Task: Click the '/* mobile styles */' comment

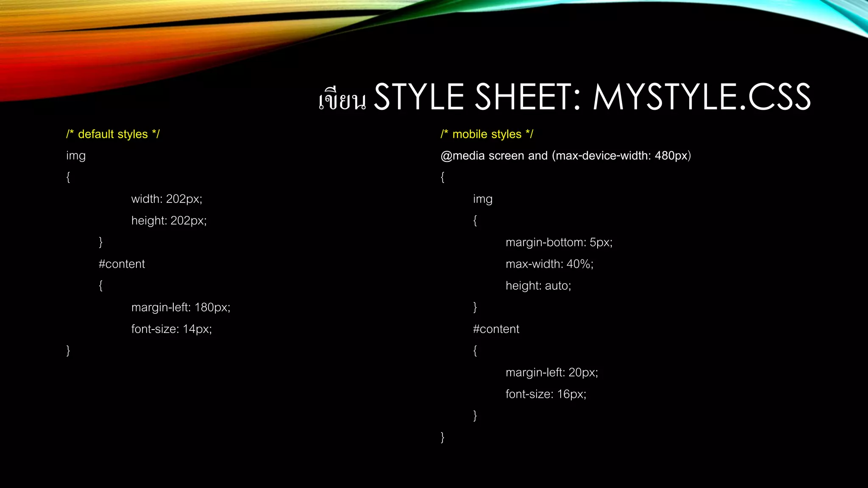Action: [x=487, y=134]
